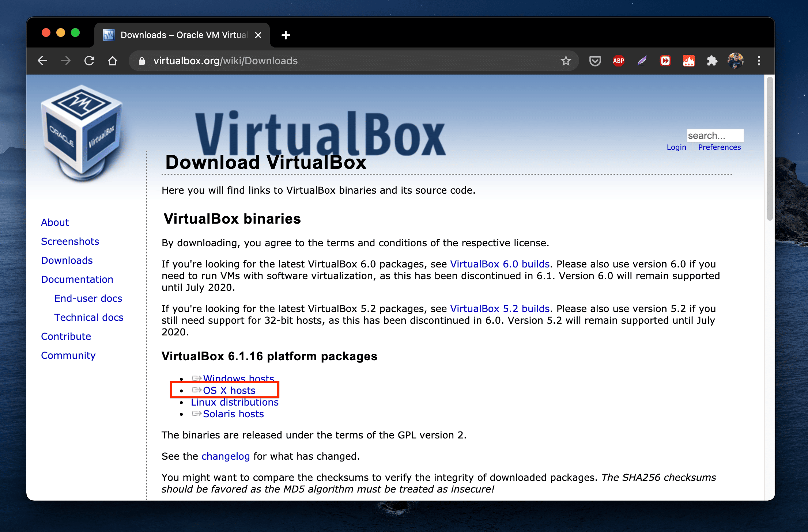Screen dimensions: 808x532
Task: Click the OS X hosts link
Action: point(229,390)
